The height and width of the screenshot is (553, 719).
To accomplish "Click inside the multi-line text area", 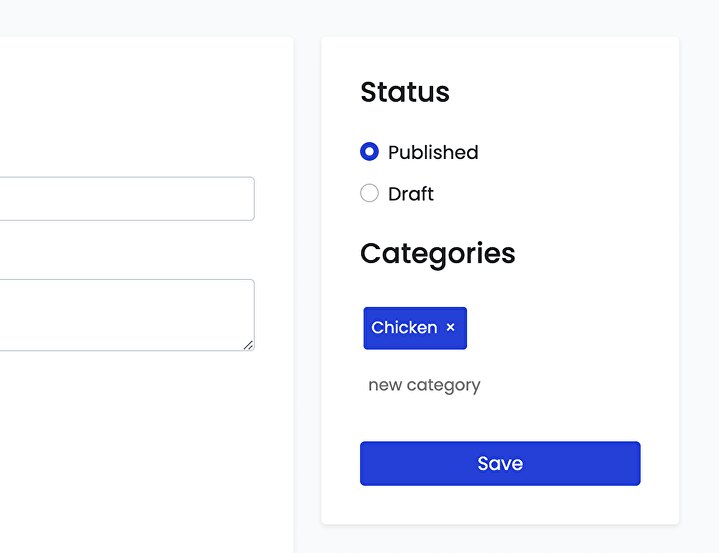I will point(120,315).
